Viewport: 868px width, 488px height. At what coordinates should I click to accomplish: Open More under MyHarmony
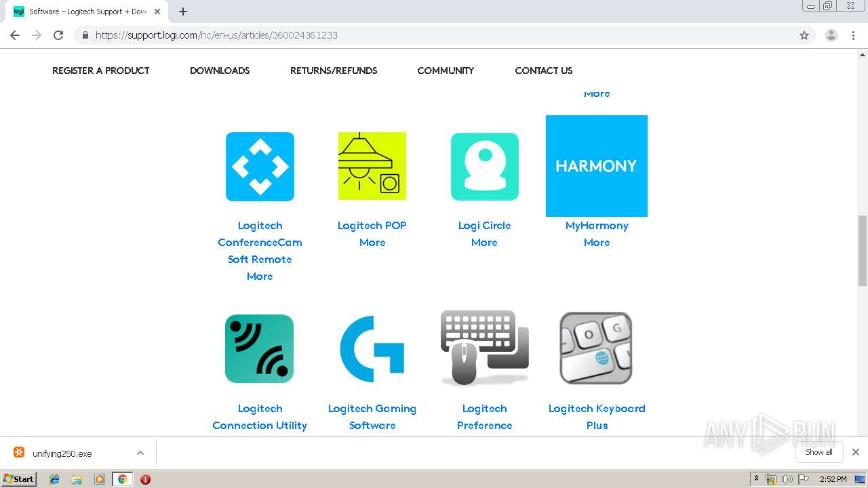[x=597, y=243]
